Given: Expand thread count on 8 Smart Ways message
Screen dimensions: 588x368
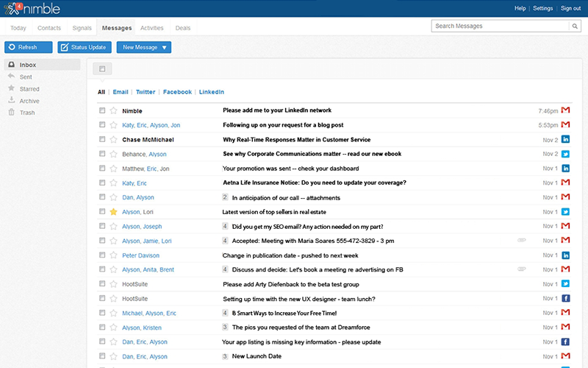Looking at the screenshot, I should 225,313.
